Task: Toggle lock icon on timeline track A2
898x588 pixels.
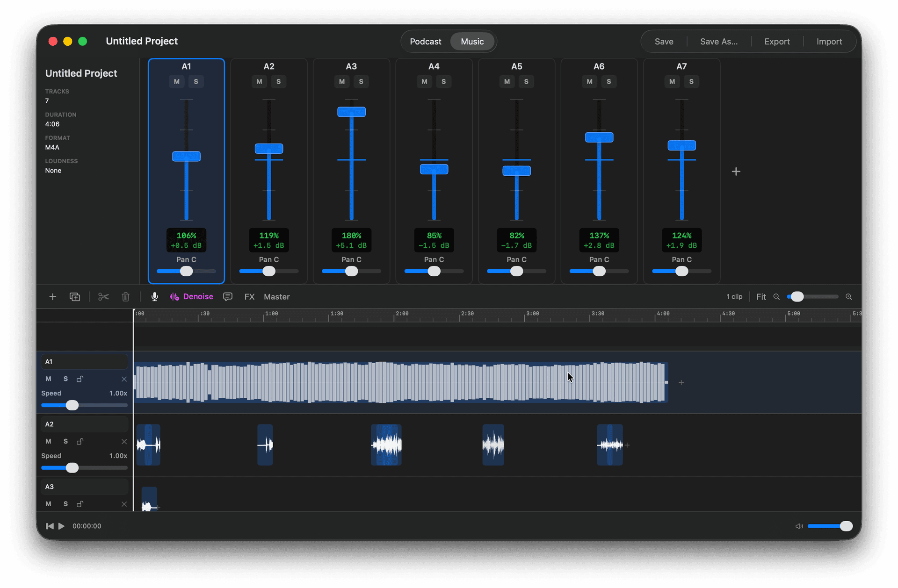Action: click(80, 441)
